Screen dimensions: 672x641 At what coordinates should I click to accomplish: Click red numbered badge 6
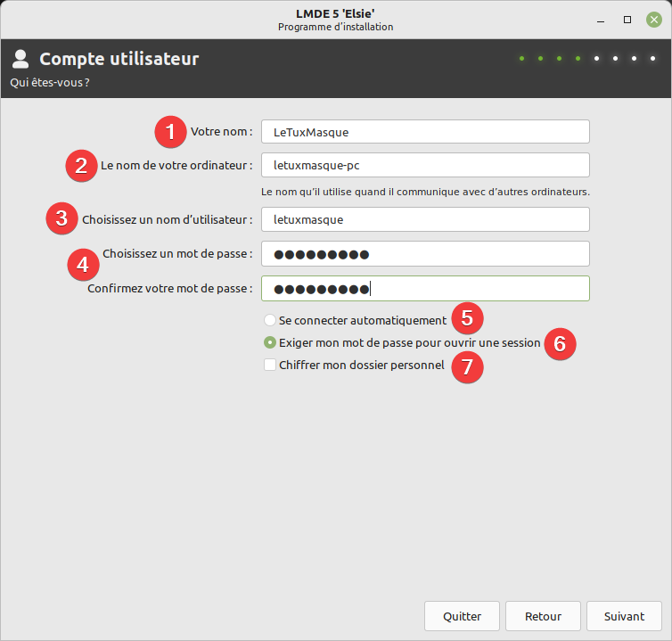click(x=560, y=343)
